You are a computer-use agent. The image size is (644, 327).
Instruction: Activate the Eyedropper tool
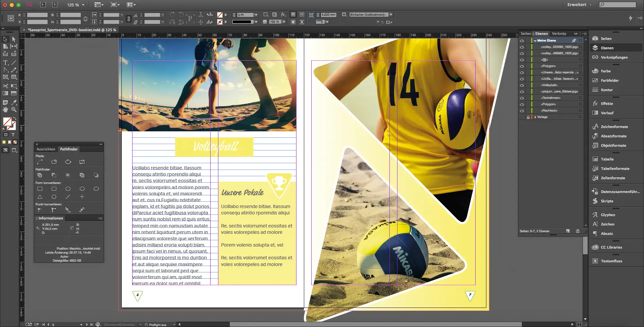14,102
